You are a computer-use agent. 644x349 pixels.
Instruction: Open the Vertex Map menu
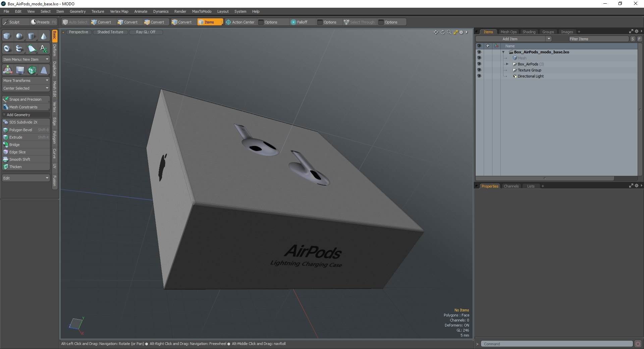coord(119,11)
